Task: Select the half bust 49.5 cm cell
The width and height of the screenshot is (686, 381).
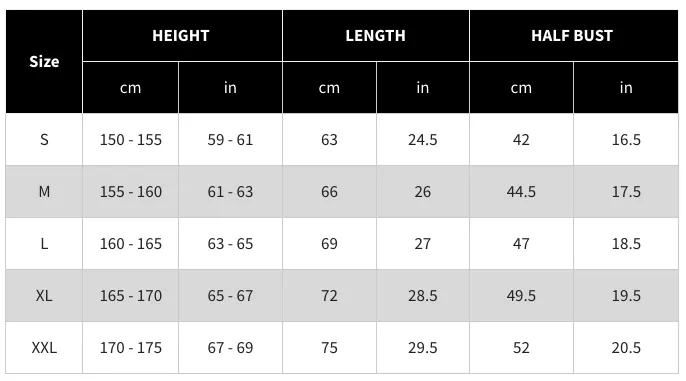Action: point(521,296)
